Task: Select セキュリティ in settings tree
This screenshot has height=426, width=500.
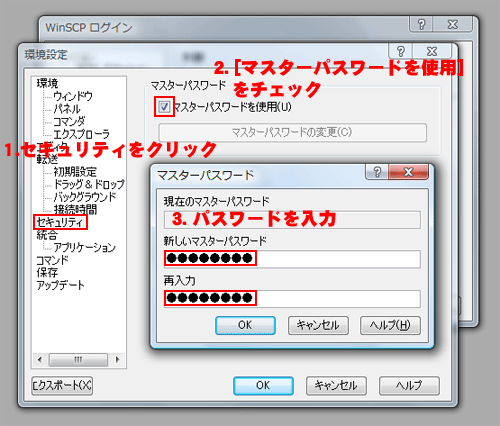Action: [60, 222]
